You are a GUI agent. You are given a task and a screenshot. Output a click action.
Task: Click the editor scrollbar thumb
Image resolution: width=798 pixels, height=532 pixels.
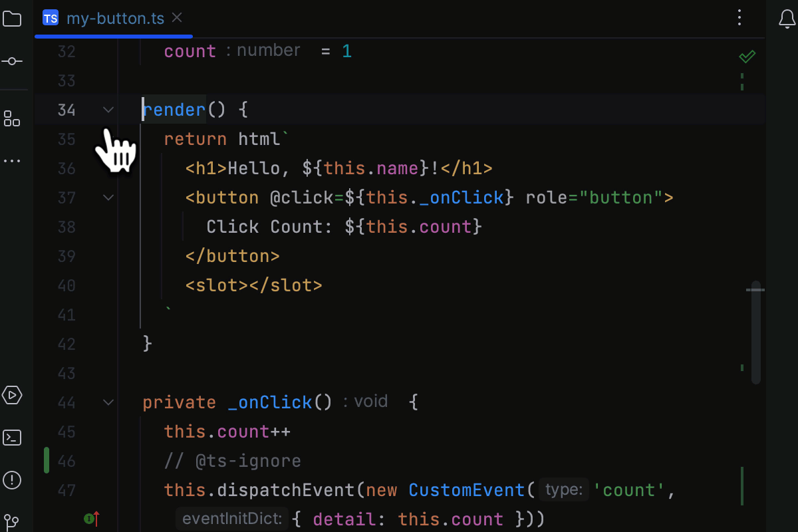(x=755, y=332)
